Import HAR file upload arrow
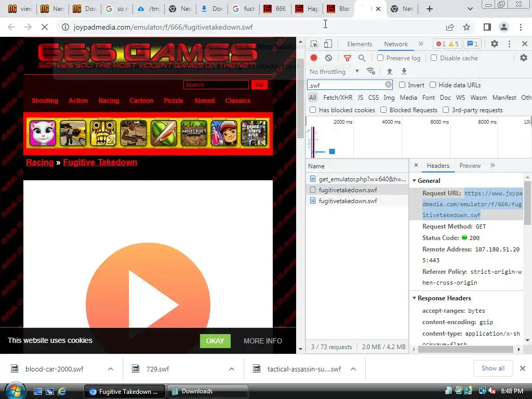 390,71
